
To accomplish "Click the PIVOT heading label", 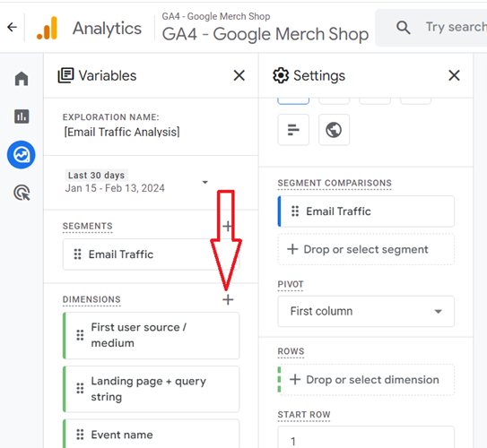I will pyautogui.click(x=291, y=284).
